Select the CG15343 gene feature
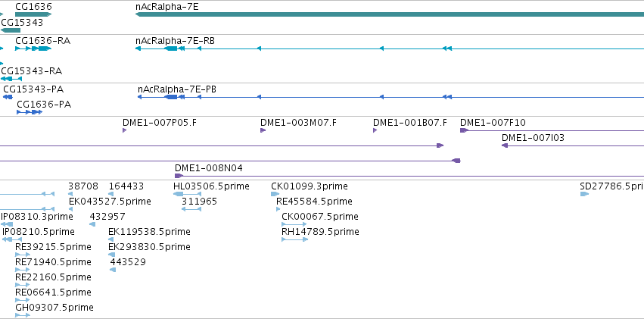This screenshot has height=319, width=644. click(x=11, y=30)
